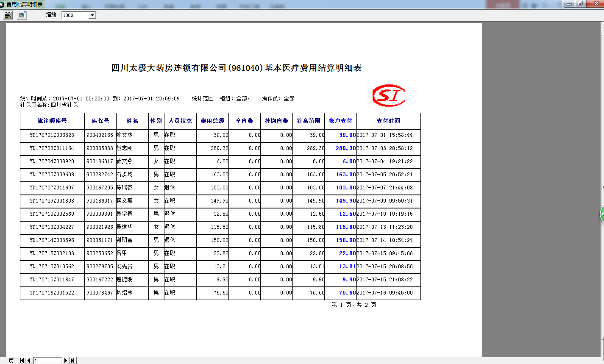Select order number YD170707Z011697
604x364 pixels.
tap(52, 188)
